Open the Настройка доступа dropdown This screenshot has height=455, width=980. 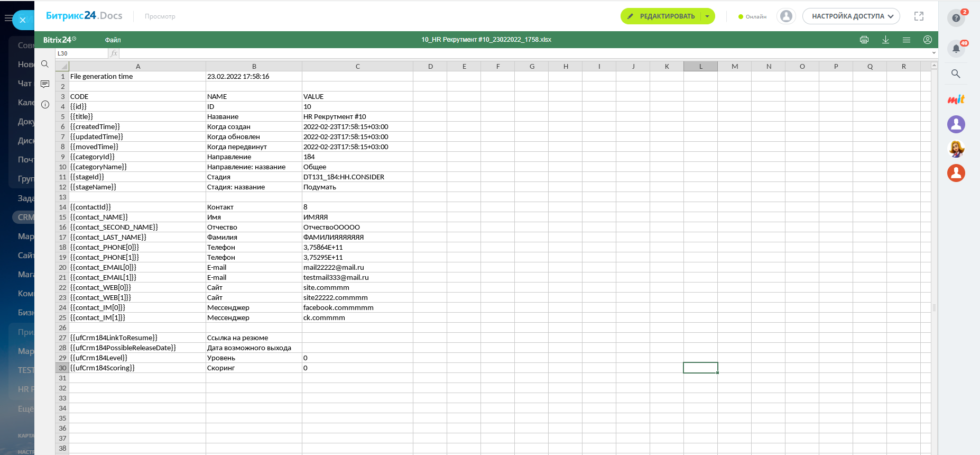851,16
